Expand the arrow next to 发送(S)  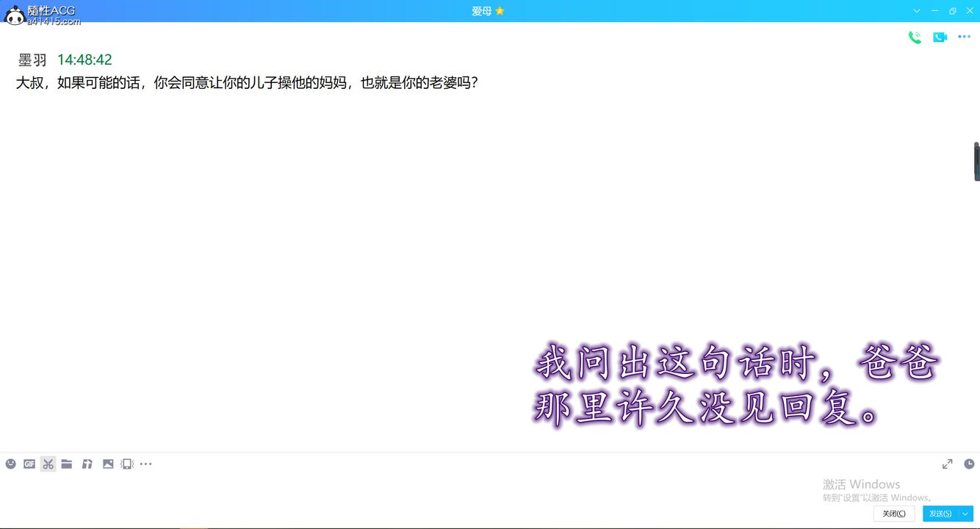coord(966,514)
